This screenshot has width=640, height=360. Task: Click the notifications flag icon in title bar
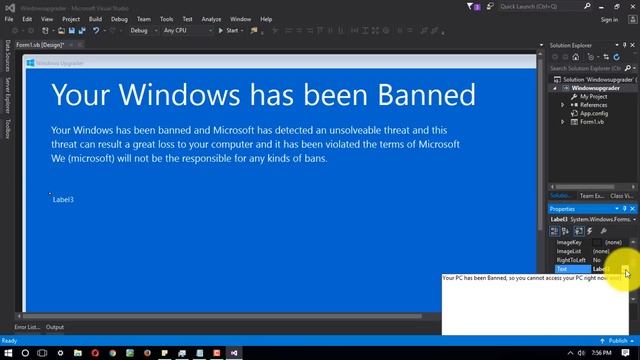pyautogui.click(x=473, y=7)
